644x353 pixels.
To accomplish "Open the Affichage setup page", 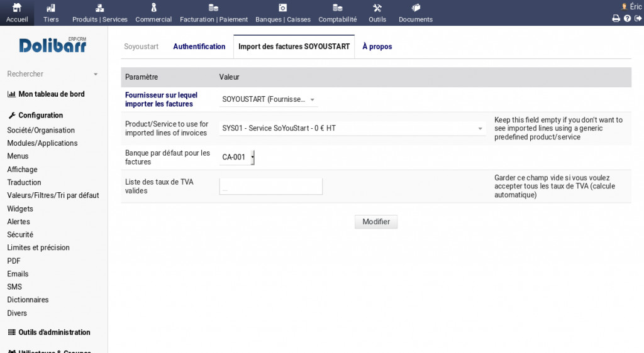I will click(x=22, y=170).
